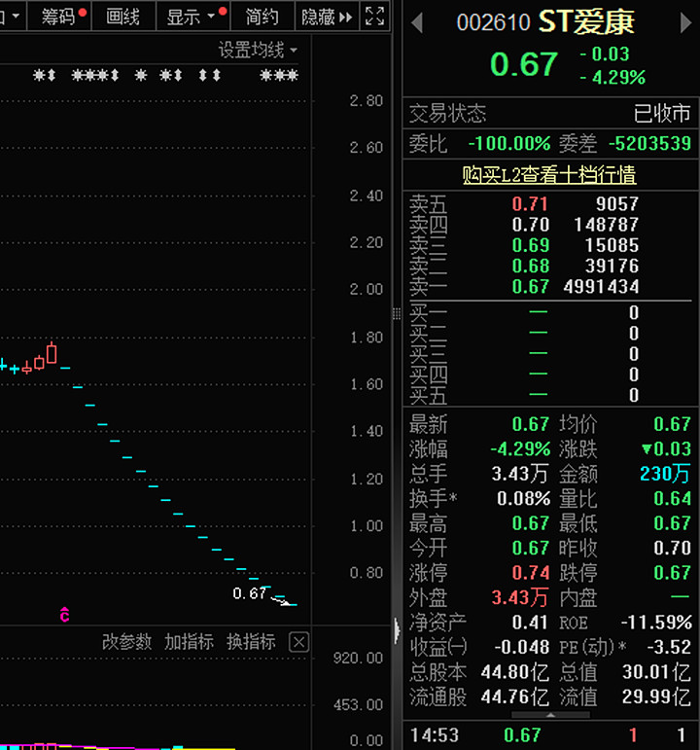Open the 显示 display dropdown
This screenshot has height=750, width=700.
coord(192,17)
